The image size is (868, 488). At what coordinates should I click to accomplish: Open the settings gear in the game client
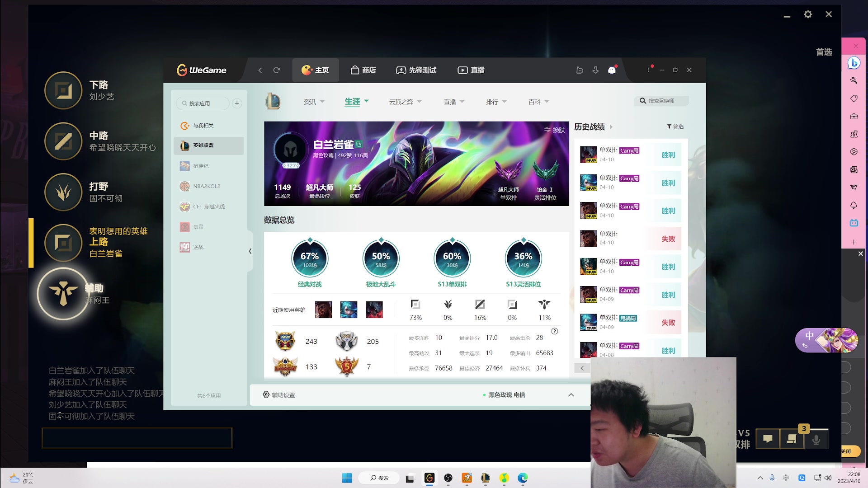808,14
